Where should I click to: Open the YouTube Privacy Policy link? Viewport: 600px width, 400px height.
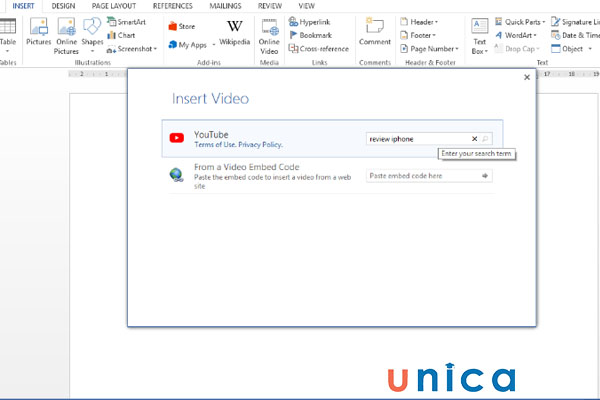pos(260,145)
